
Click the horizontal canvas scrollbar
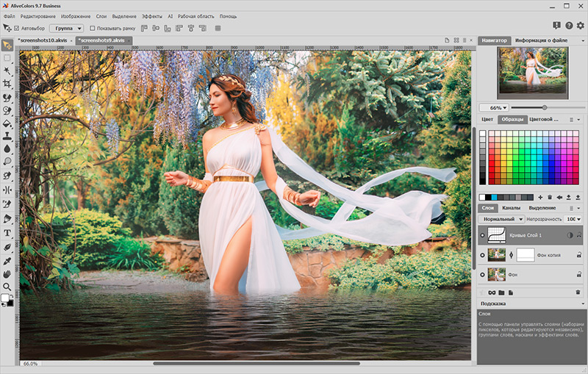click(x=256, y=364)
